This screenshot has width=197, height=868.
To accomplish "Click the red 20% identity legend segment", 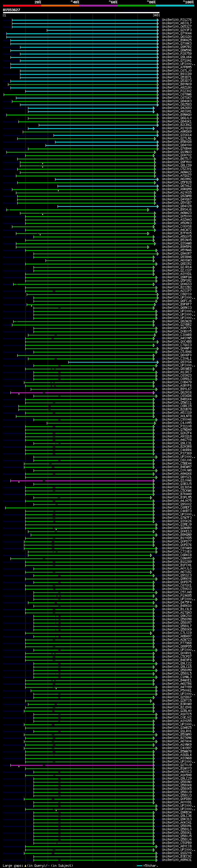I will coord(22,6).
